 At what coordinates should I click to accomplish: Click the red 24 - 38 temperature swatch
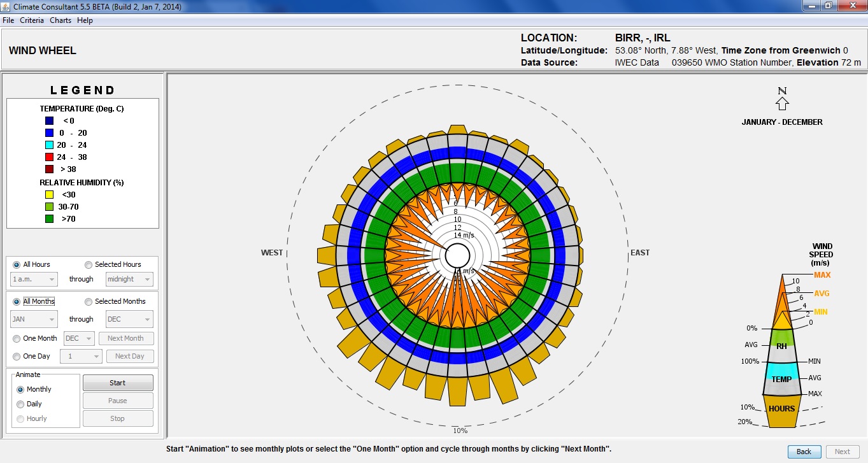pyautogui.click(x=50, y=157)
